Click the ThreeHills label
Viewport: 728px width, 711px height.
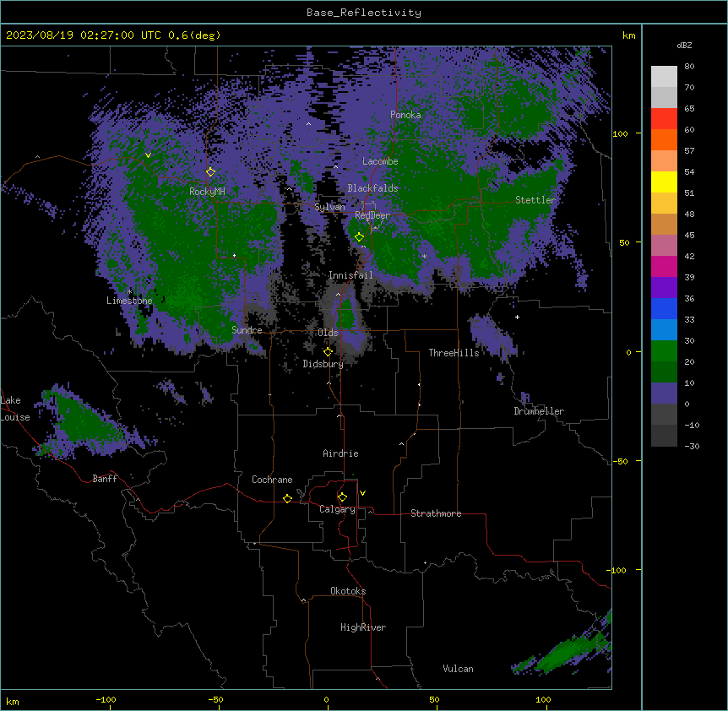coord(454,353)
